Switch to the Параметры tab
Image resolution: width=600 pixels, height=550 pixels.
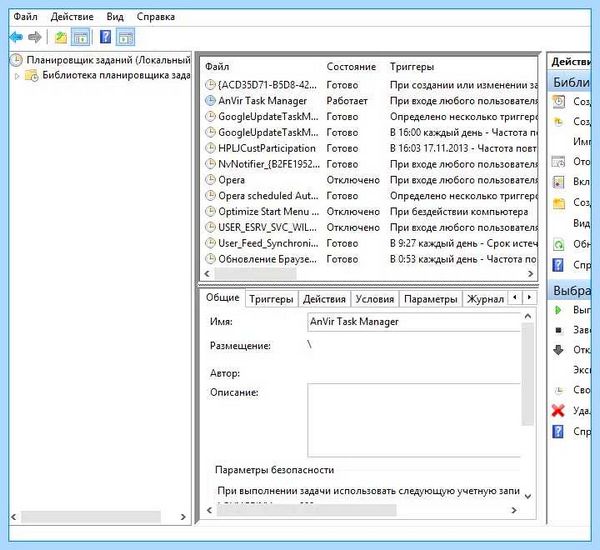430,299
